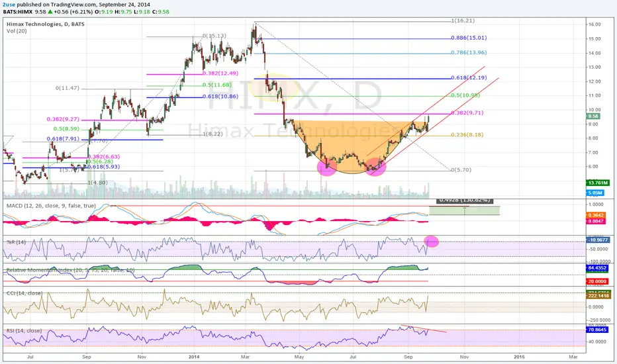Viewport: 617px width, 364px height.
Task: Click the 13.761M volume badge
Action: [x=597, y=183]
